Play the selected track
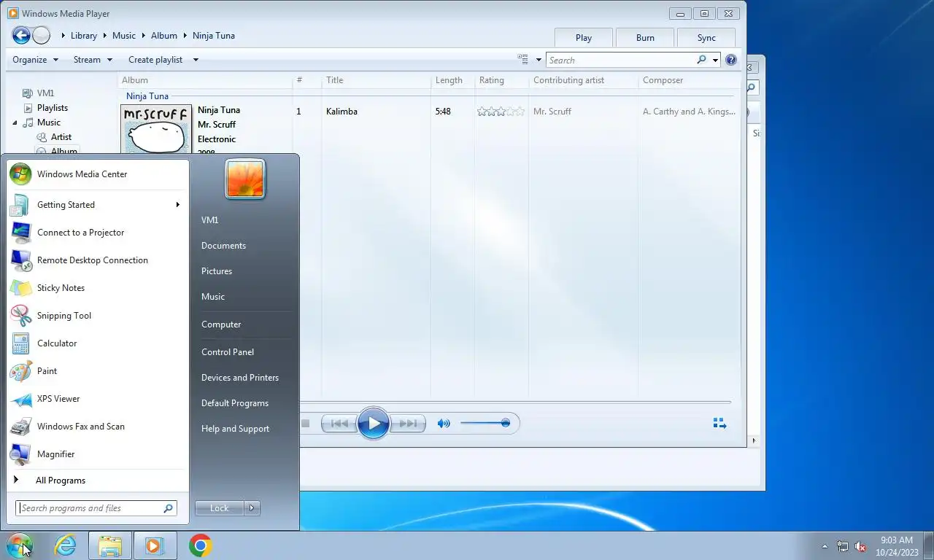This screenshot has height=560, width=934. [374, 424]
